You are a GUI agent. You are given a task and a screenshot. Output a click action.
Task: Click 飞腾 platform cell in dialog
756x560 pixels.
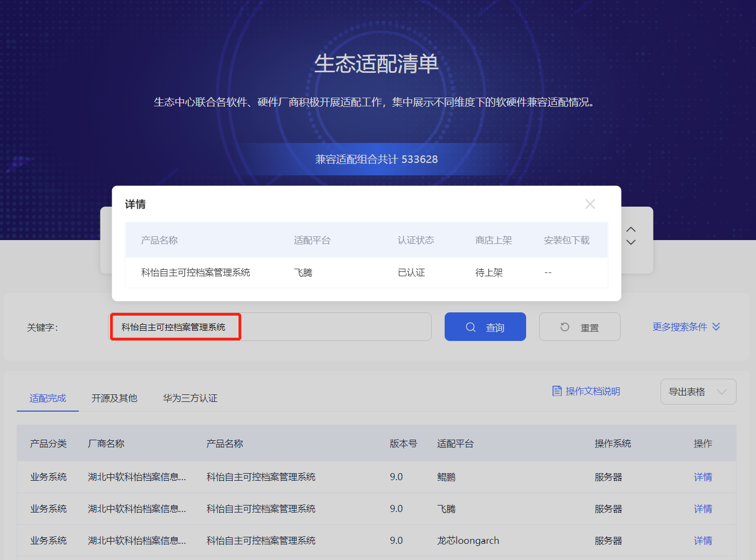[303, 272]
